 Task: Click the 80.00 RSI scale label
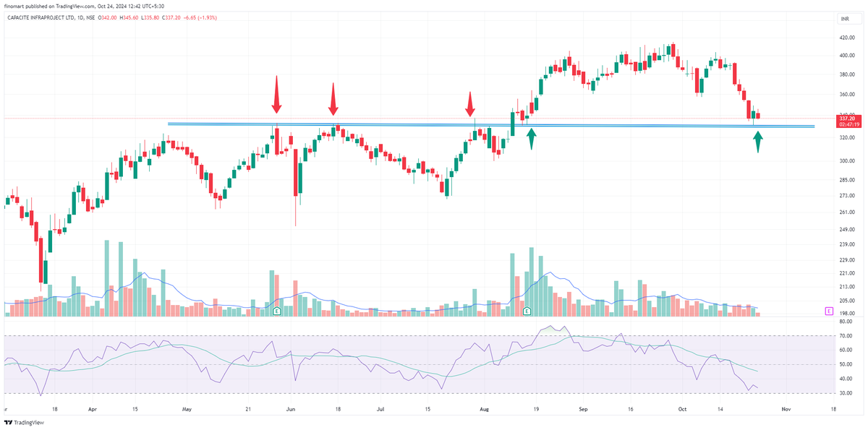click(x=845, y=322)
